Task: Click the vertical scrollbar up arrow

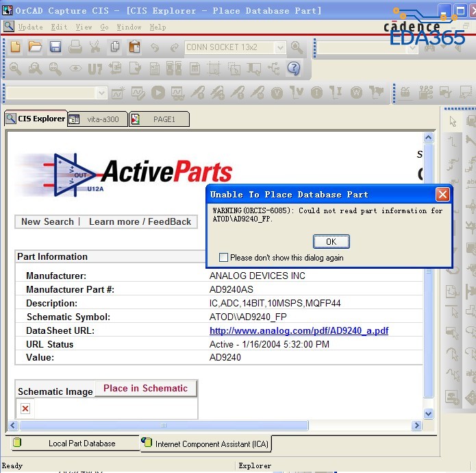Action: (x=428, y=138)
